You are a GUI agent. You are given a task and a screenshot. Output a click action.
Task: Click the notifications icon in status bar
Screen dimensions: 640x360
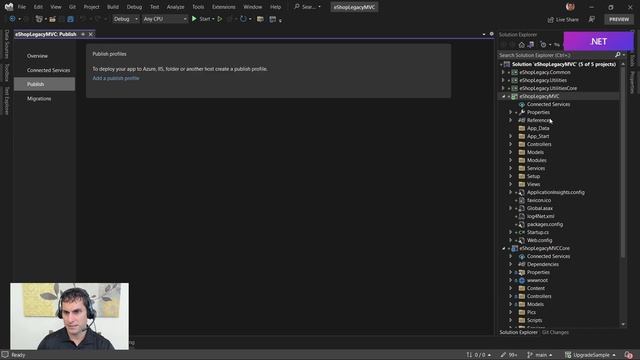coord(629,355)
